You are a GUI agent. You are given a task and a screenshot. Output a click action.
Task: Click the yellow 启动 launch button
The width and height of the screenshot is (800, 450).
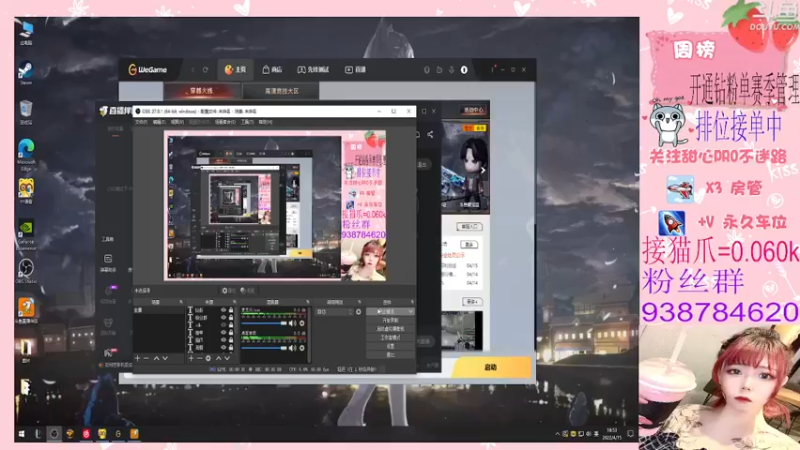490,367
